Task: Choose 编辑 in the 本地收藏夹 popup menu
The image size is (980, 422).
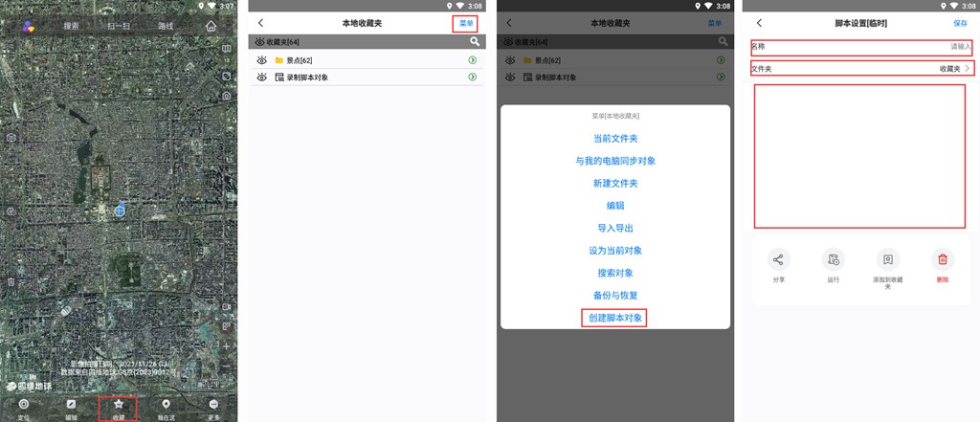Action: [615, 206]
